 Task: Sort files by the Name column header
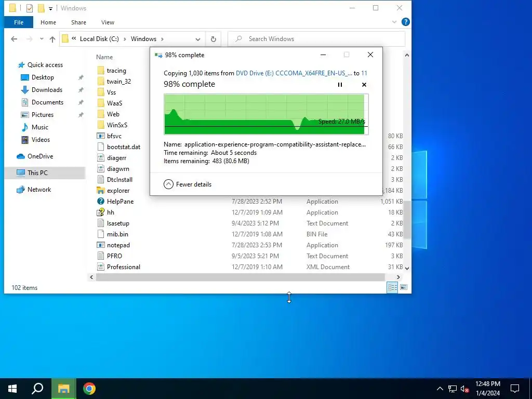tap(104, 57)
